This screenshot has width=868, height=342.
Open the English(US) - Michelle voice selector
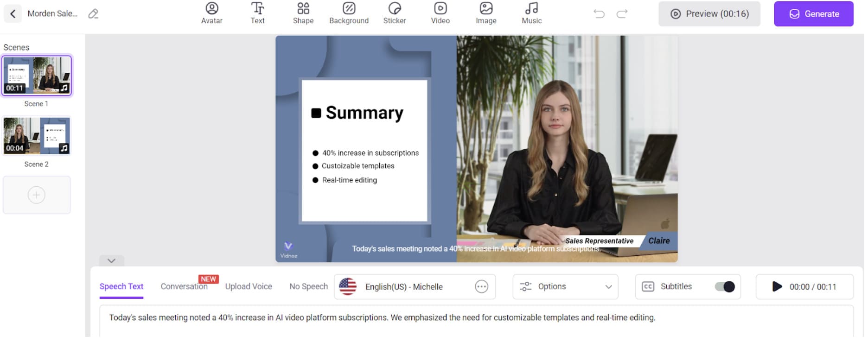tap(403, 287)
